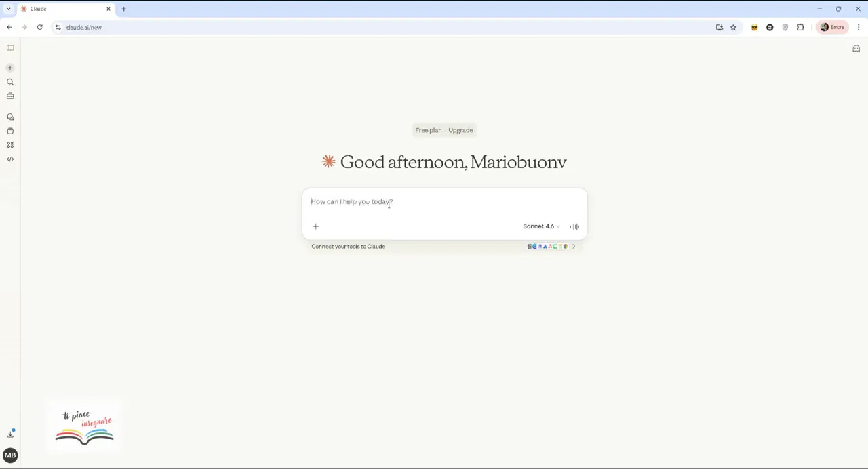Click the Upgrade link

[x=460, y=130]
